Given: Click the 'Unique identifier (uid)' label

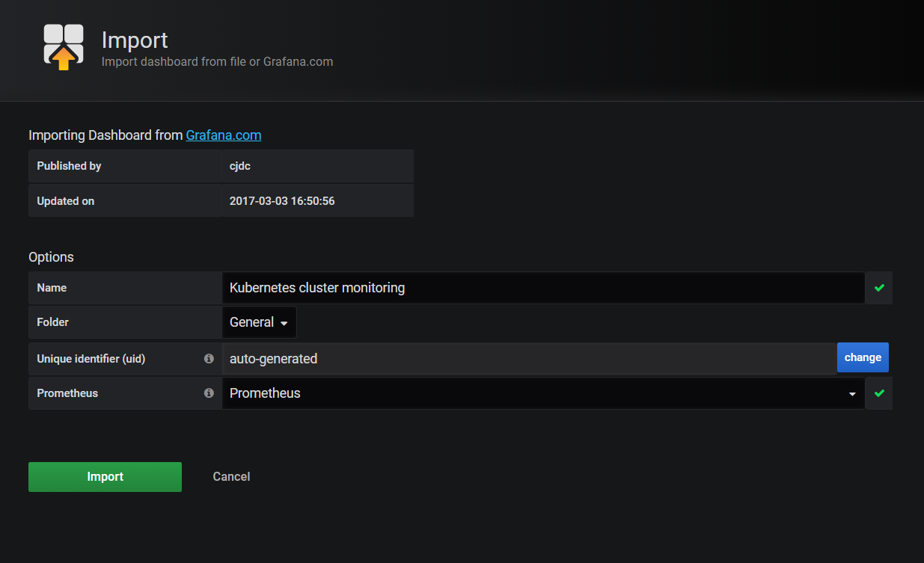Looking at the screenshot, I should (x=91, y=359).
